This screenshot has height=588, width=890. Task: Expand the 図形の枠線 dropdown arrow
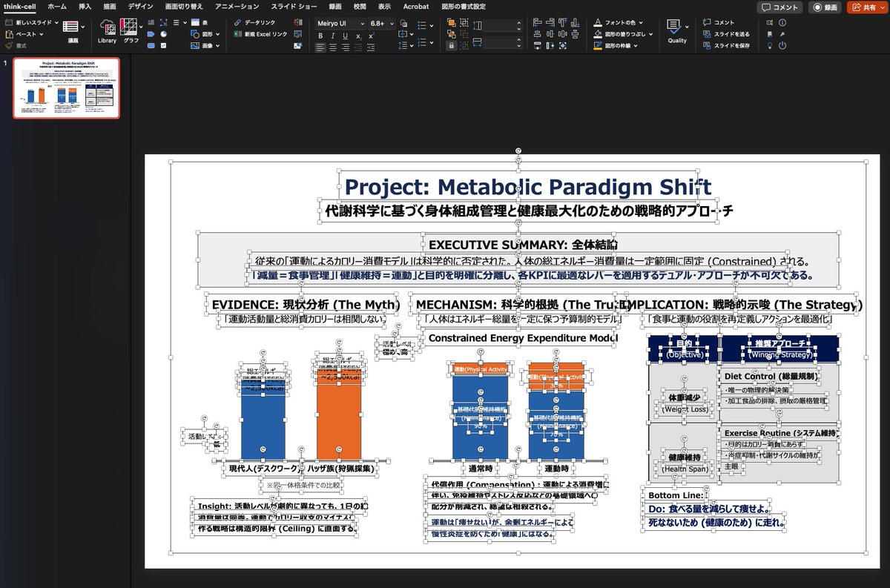[636, 46]
